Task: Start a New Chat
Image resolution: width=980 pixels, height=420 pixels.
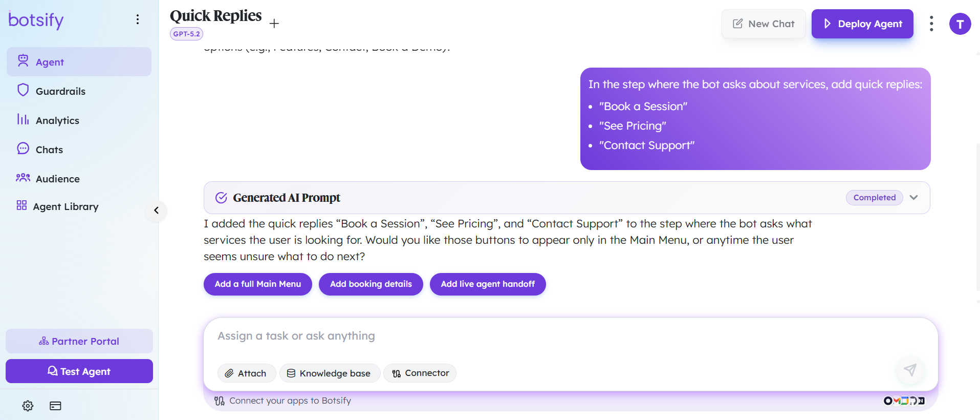Action: (764, 24)
